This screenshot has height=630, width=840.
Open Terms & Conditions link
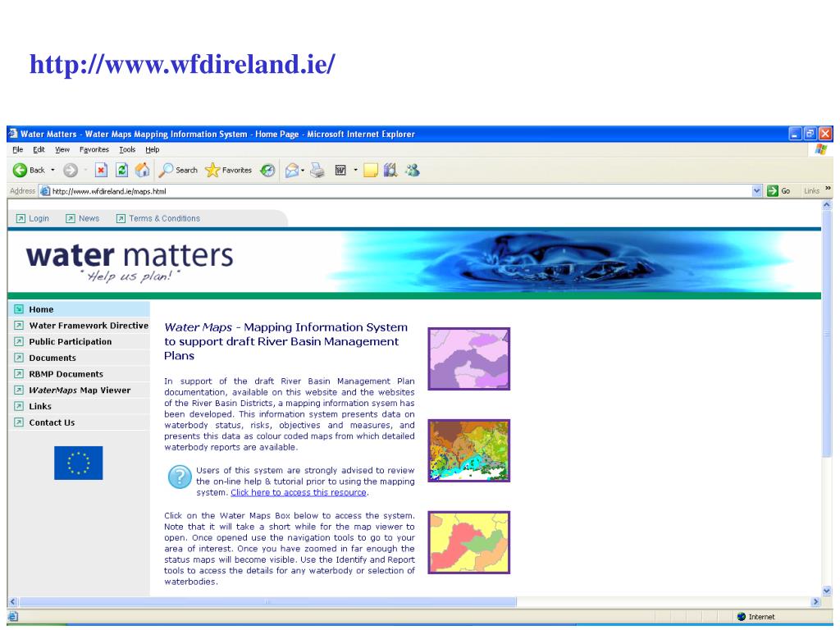(164, 218)
